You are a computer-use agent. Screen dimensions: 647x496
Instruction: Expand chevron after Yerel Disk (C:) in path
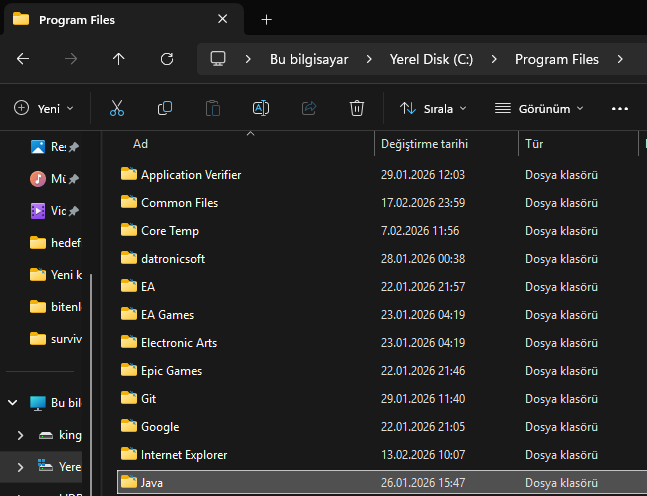(494, 59)
